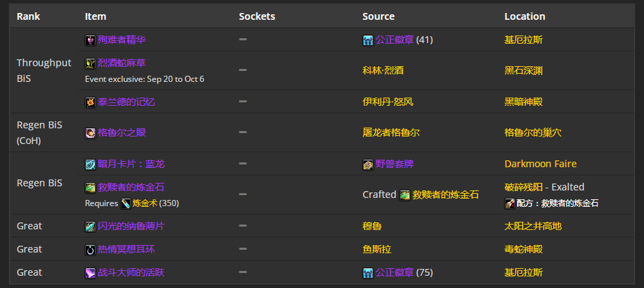Click the 泰兰德的记忆 item icon
This screenshot has width=644, height=288.
click(x=90, y=102)
